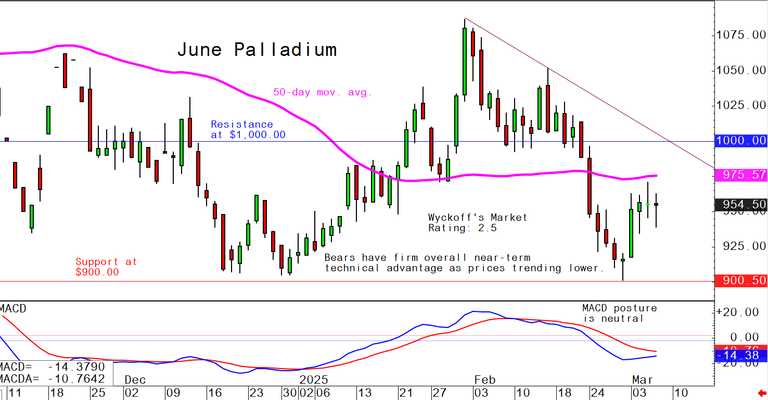Screen dimensions: 768x400
Task: Click the red 900.50 price tag
Action: (x=741, y=282)
